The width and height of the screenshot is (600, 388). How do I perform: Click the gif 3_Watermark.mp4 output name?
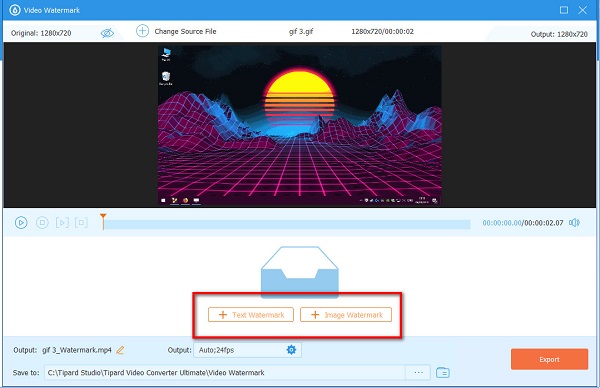coord(77,350)
